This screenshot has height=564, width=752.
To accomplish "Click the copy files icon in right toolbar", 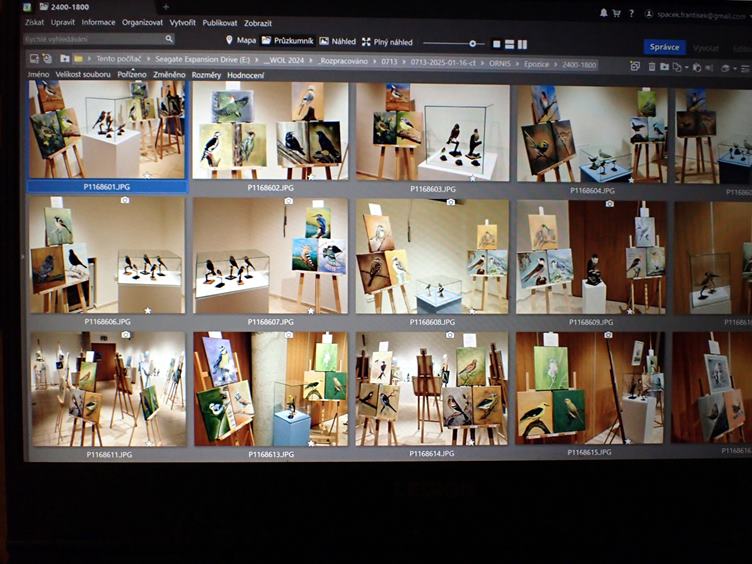I will (677, 67).
